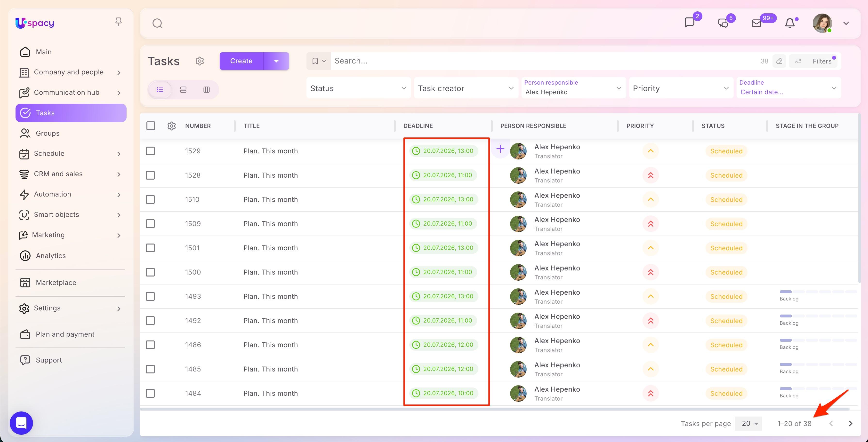The width and height of the screenshot is (868, 442).
Task: Open the mail icon with 99+ badge
Action: (x=756, y=23)
